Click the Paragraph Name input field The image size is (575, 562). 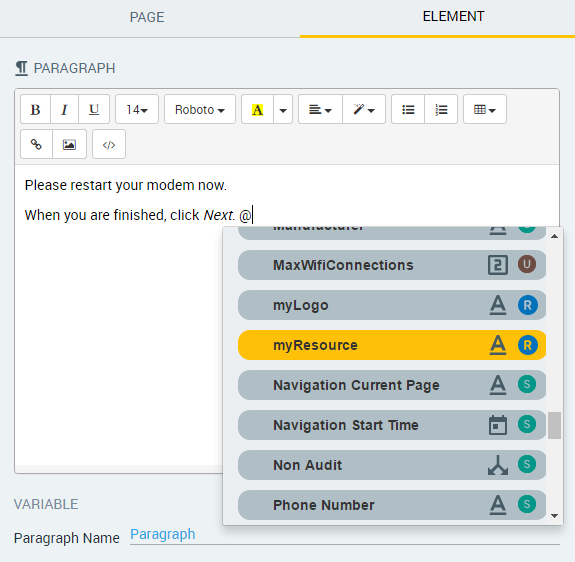click(x=345, y=535)
